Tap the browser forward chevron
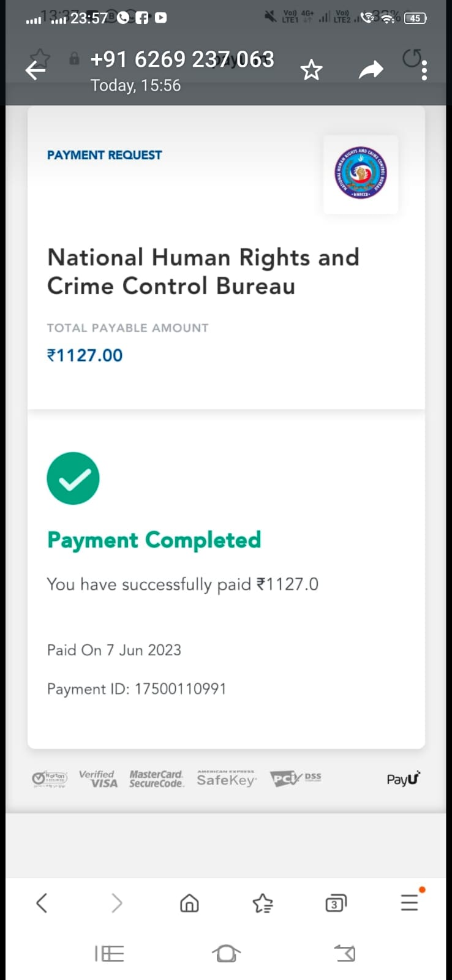The image size is (452, 980). 116,903
